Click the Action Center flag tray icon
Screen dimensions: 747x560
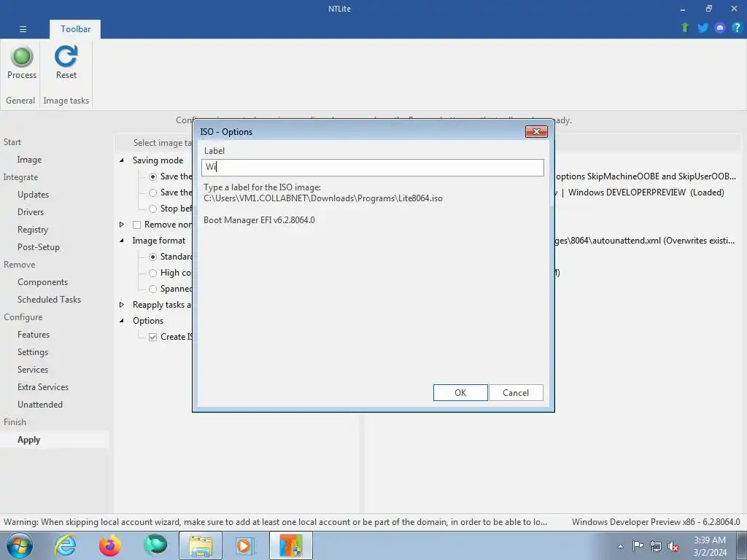(638, 546)
